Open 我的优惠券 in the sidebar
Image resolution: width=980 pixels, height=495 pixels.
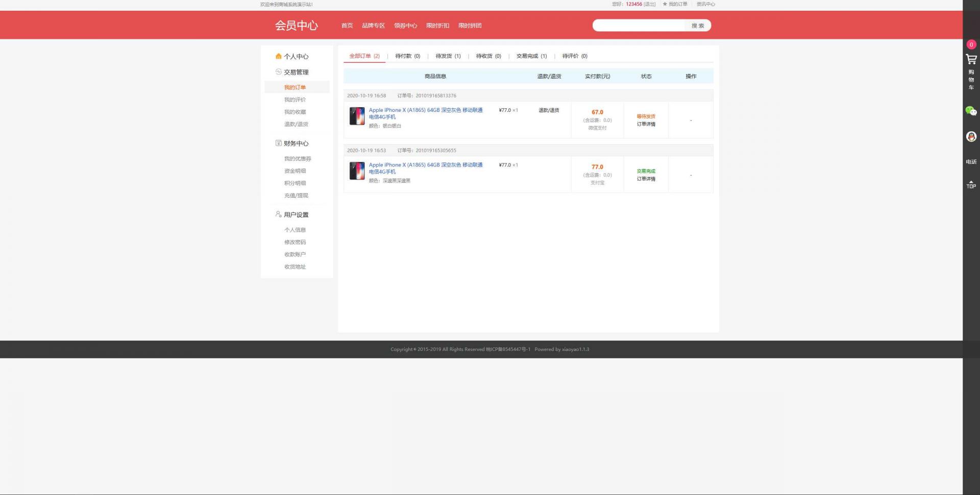coord(297,159)
